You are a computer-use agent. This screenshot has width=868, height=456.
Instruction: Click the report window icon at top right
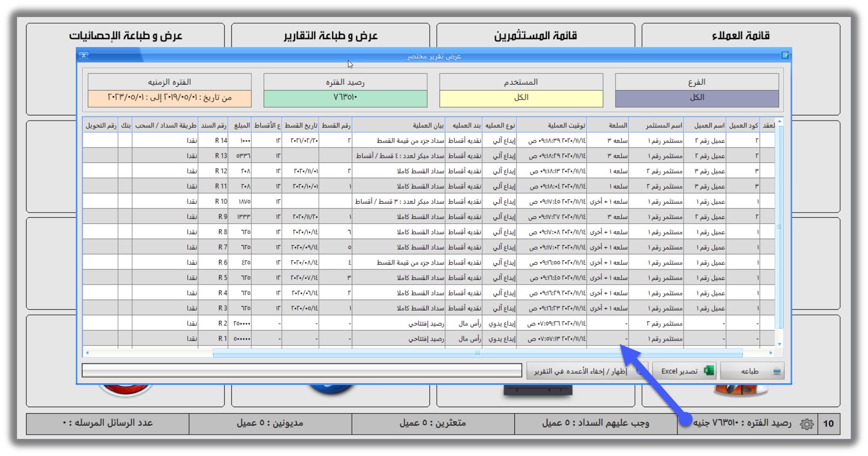[x=785, y=55]
